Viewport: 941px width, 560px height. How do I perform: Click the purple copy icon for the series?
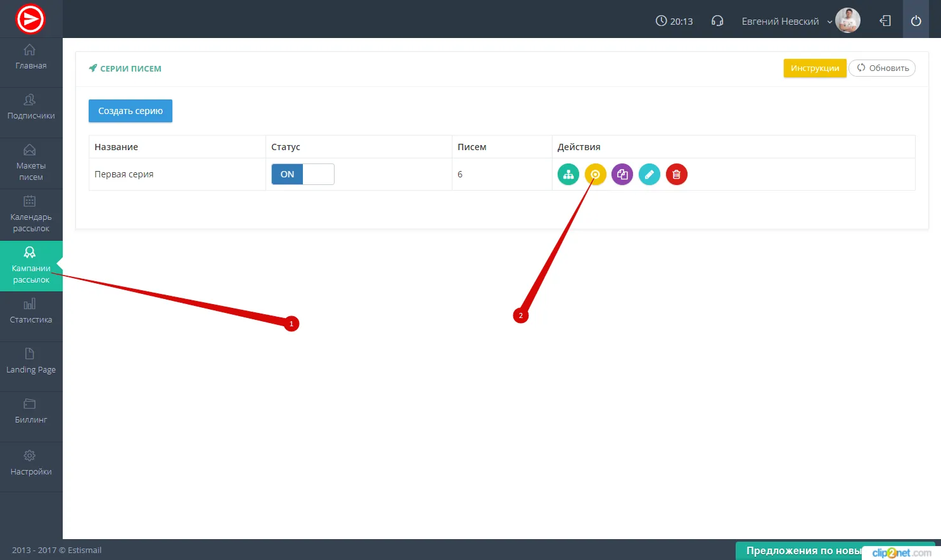click(622, 174)
